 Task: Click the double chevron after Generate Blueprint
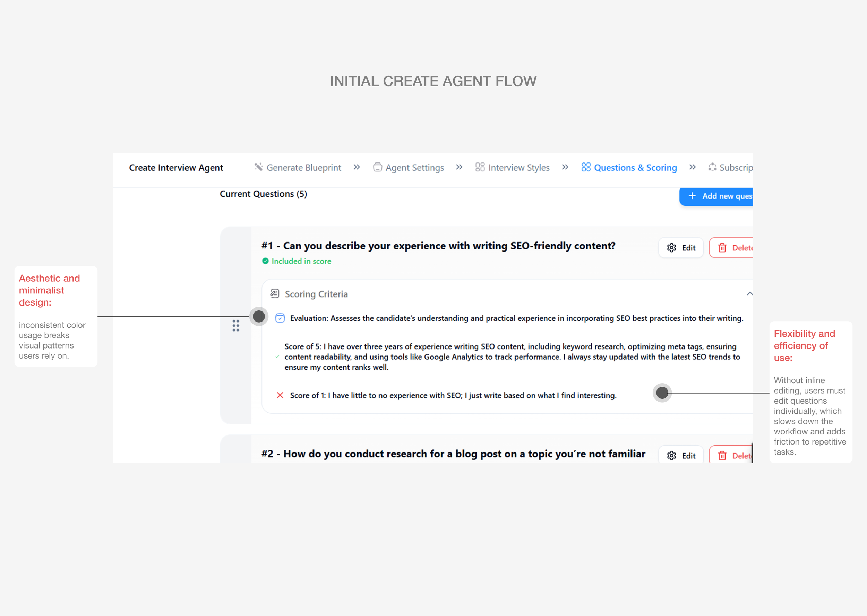point(357,167)
